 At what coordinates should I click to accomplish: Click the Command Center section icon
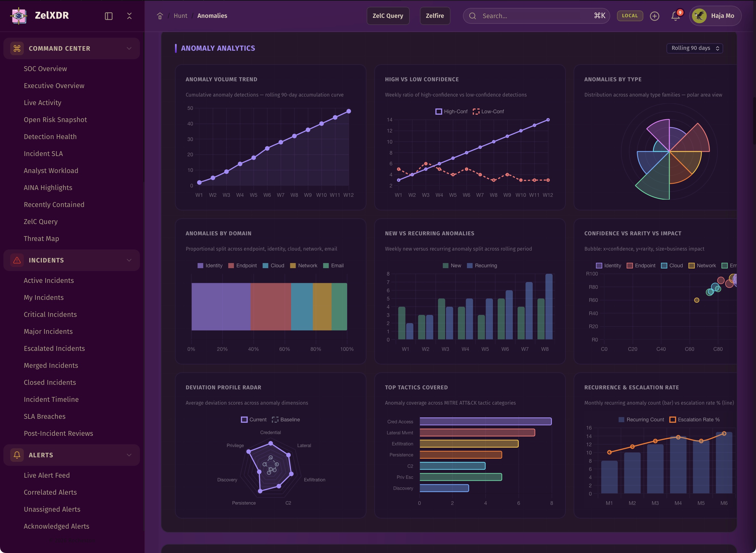[x=17, y=48]
